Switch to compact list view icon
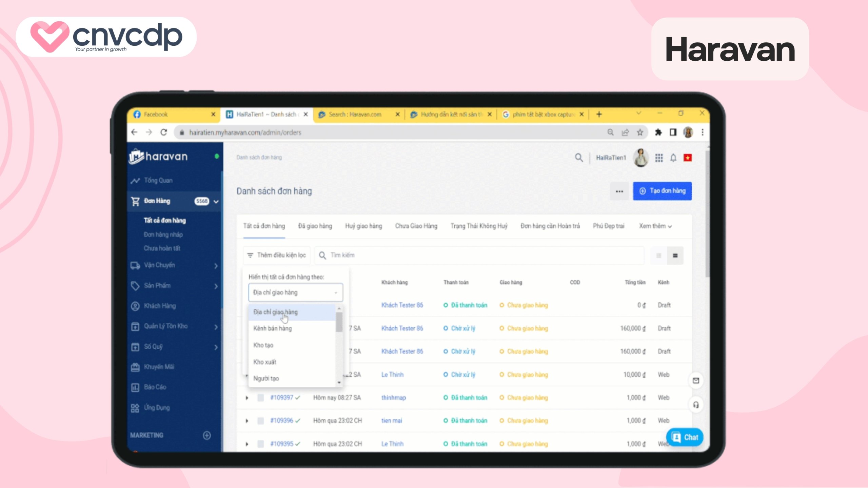This screenshot has width=868, height=488. tap(658, 256)
